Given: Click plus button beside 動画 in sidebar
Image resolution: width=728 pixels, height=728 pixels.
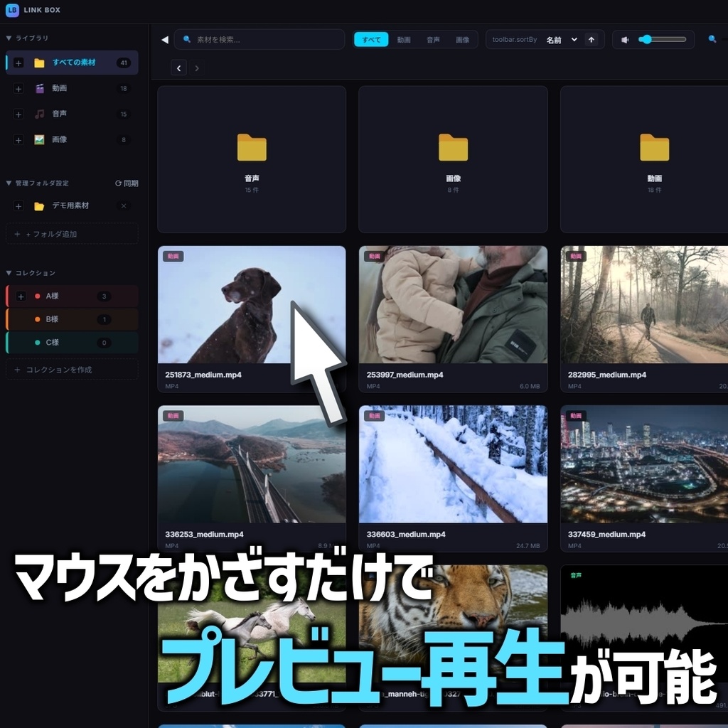Looking at the screenshot, I should (18, 89).
